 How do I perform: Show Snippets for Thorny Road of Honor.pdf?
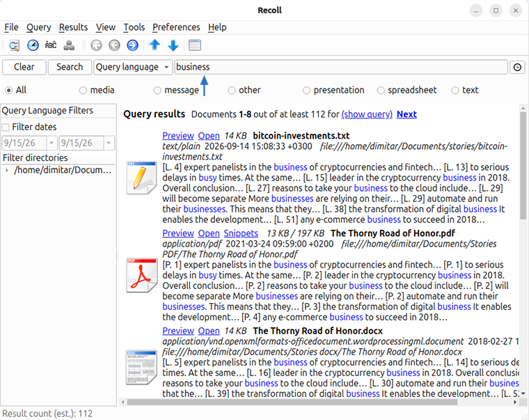point(241,233)
